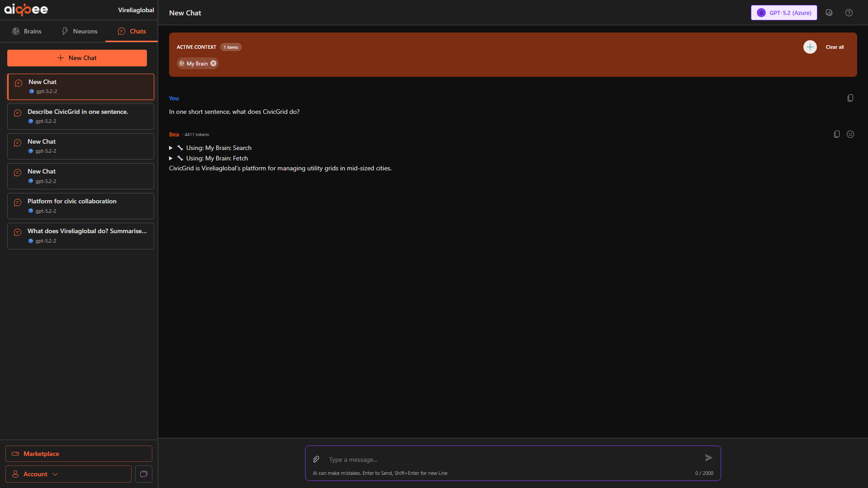Switch to the Brains tab
The height and width of the screenshot is (488, 868).
click(27, 31)
